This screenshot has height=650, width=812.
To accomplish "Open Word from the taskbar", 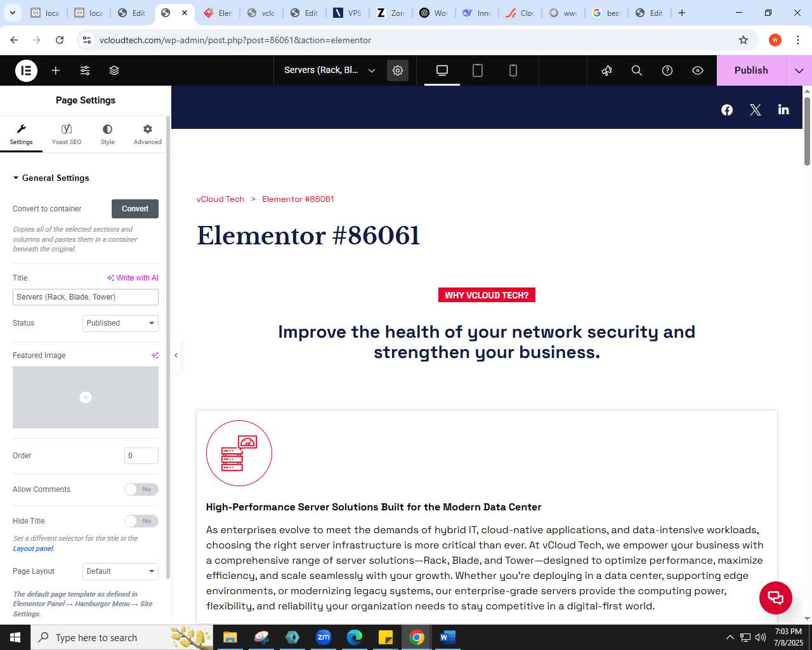I will (447, 637).
